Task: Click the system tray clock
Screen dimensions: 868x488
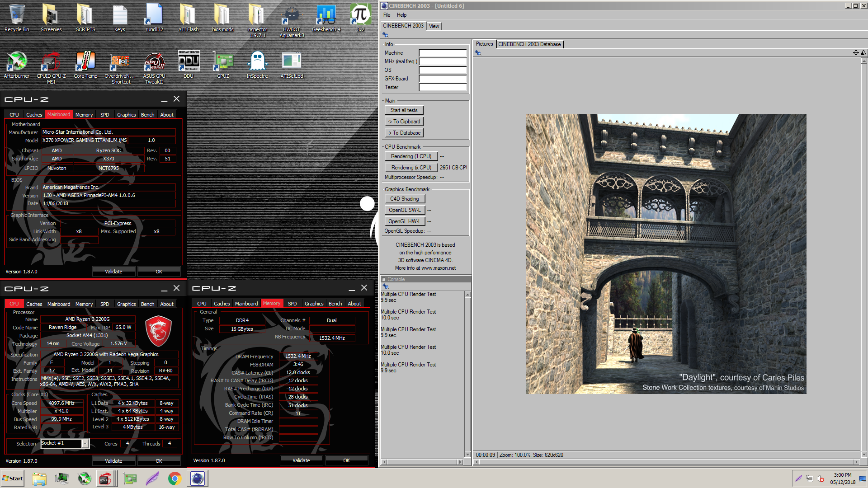Action: click(843, 479)
